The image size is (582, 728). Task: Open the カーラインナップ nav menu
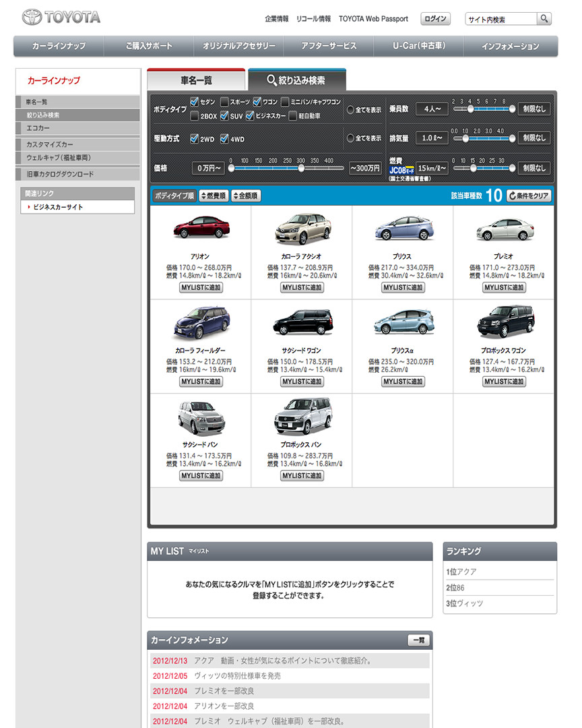coord(59,46)
